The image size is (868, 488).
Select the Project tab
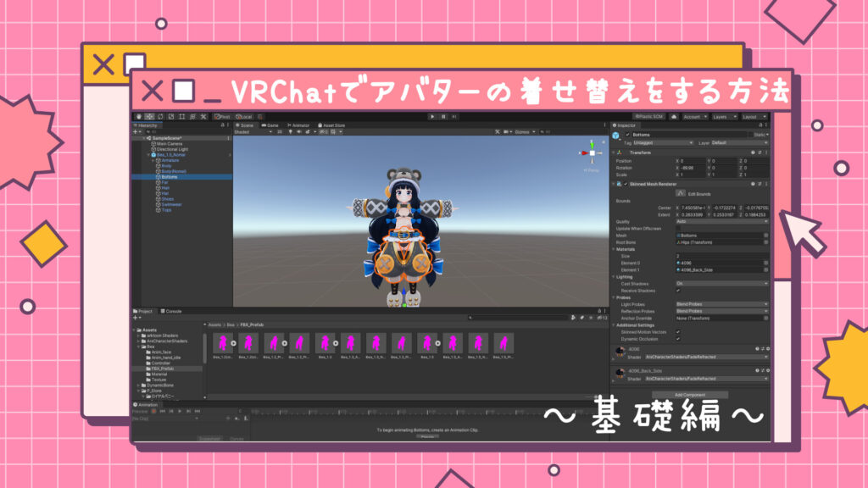tap(143, 312)
